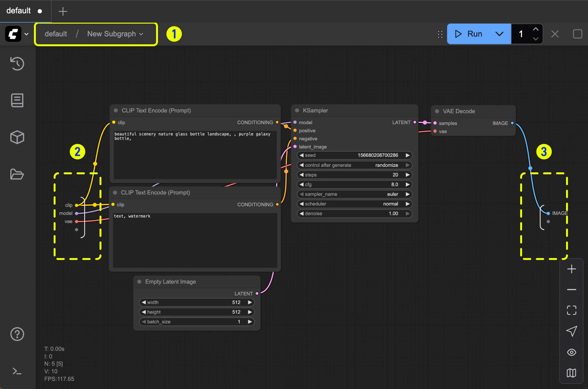Expand the Run options chevron
Viewport: 588px width, 389px height.
(499, 34)
